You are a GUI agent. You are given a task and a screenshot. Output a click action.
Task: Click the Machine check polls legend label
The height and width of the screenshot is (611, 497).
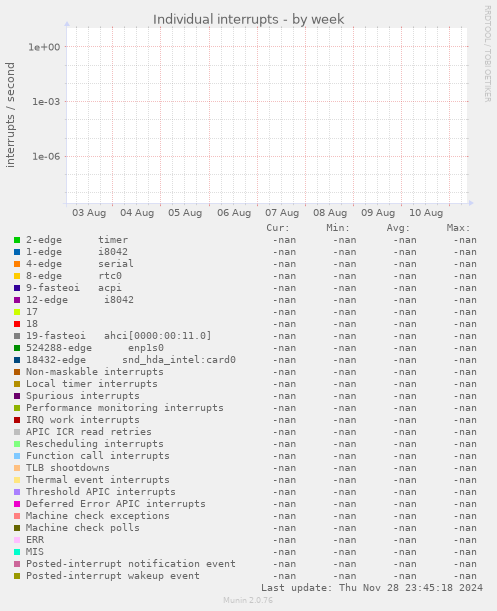click(83, 528)
